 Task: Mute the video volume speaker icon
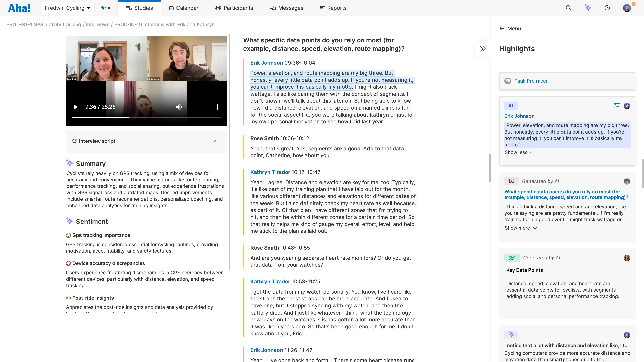(179, 107)
